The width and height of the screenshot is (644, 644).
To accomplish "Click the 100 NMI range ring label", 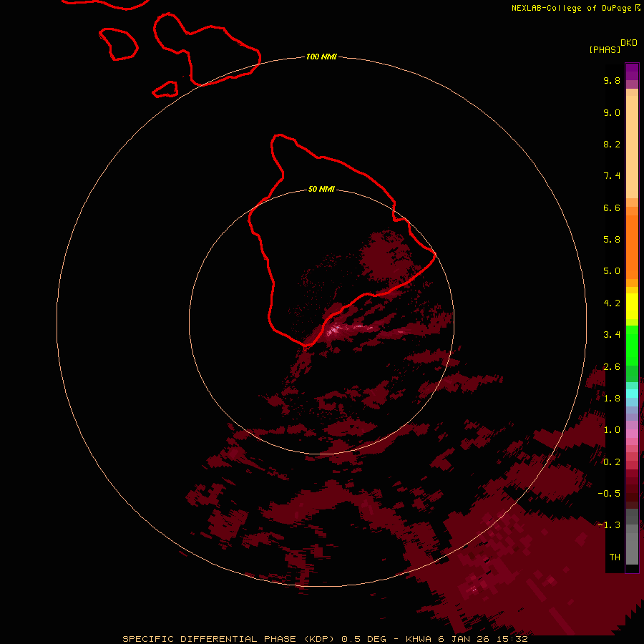I will pyautogui.click(x=321, y=57).
